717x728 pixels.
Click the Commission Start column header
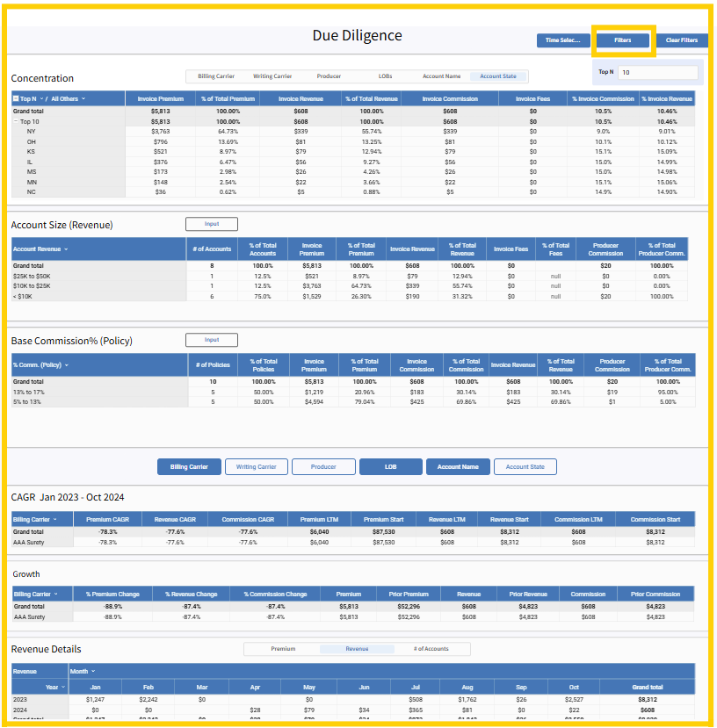pyautogui.click(x=655, y=520)
